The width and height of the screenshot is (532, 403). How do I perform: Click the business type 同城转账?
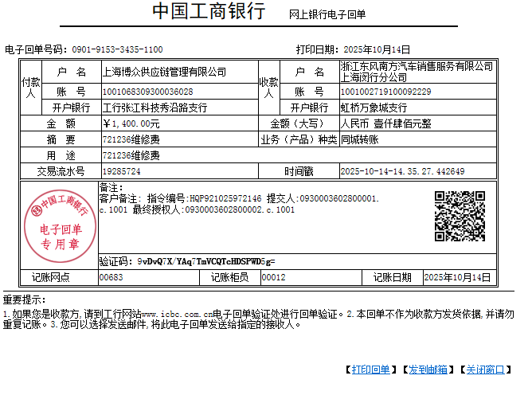(359, 139)
